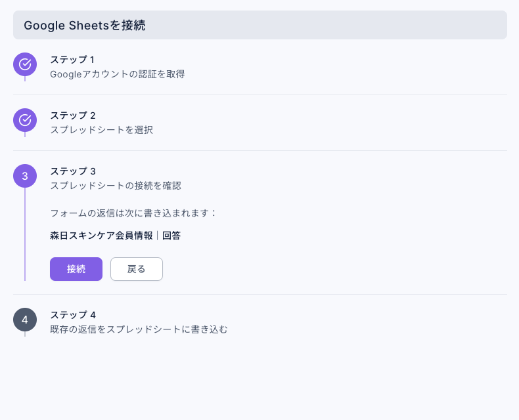Click スプレッドシートを選択 text

pos(102,130)
